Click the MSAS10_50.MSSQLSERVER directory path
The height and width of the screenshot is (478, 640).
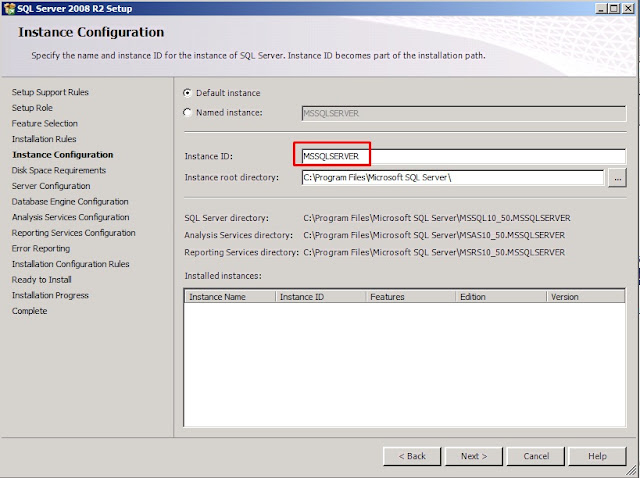434,235
